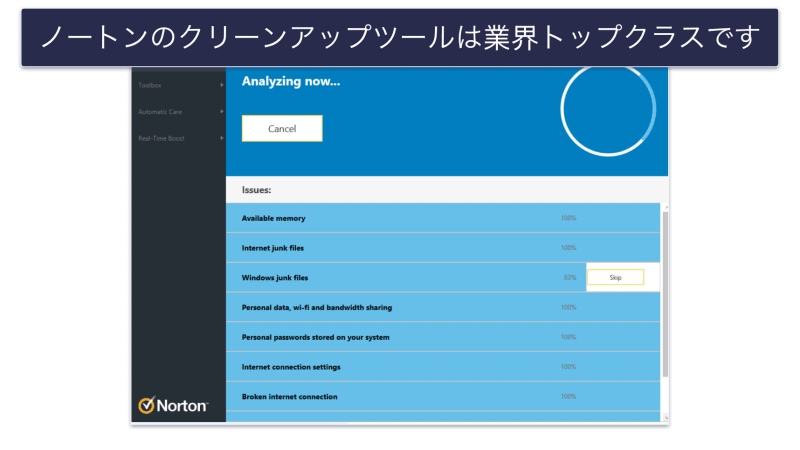Cancel the ongoing analysis

click(282, 129)
